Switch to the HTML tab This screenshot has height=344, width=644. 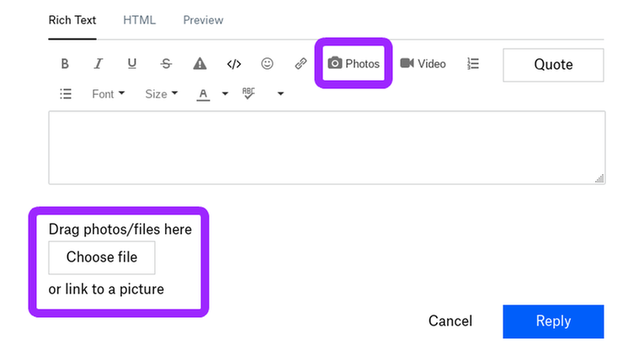pyautogui.click(x=139, y=20)
